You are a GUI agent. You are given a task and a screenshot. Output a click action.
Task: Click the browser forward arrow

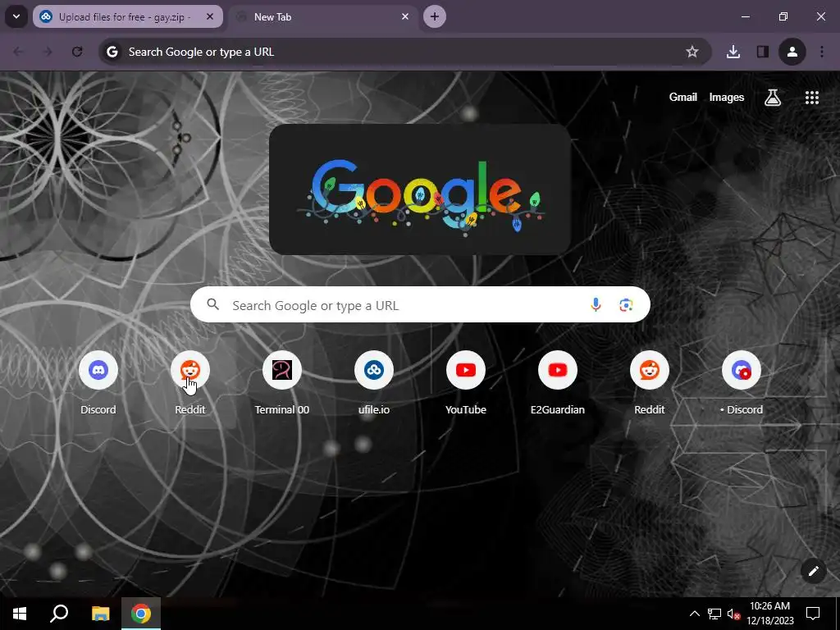(48, 52)
